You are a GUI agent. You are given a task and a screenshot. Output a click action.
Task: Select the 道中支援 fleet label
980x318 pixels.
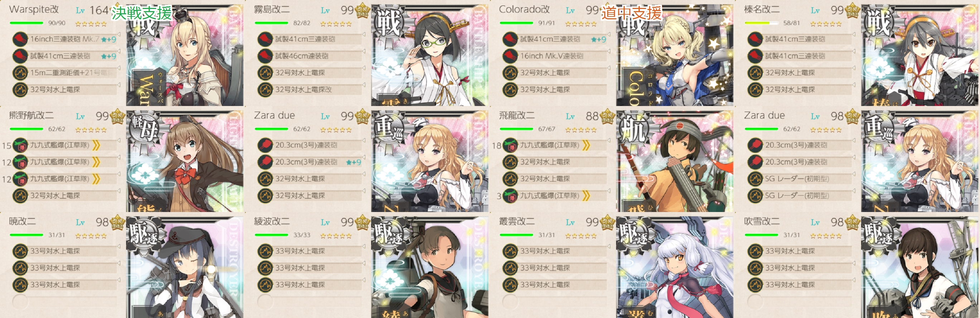click(x=631, y=13)
